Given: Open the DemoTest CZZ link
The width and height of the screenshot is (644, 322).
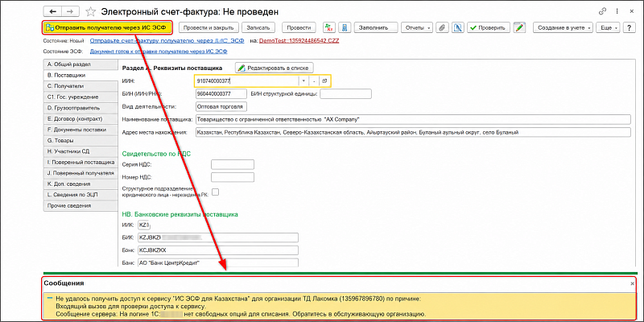Looking at the screenshot, I should pos(299,41).
